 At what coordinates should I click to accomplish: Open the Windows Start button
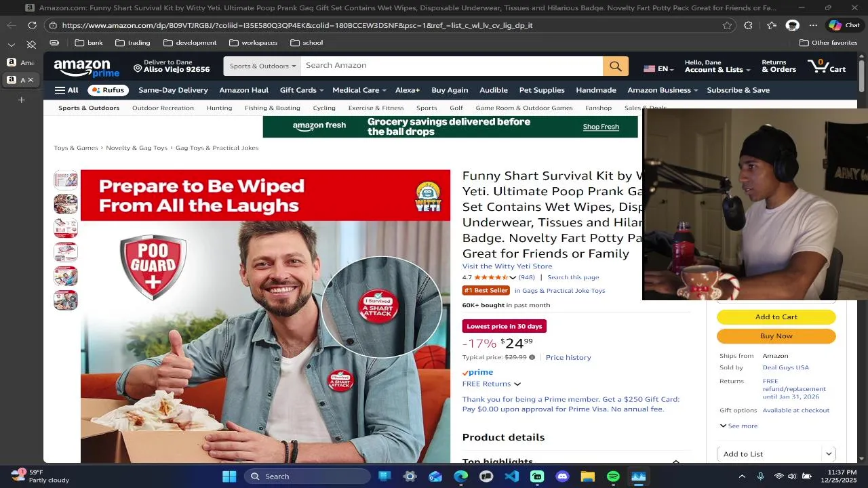point(229,476)
